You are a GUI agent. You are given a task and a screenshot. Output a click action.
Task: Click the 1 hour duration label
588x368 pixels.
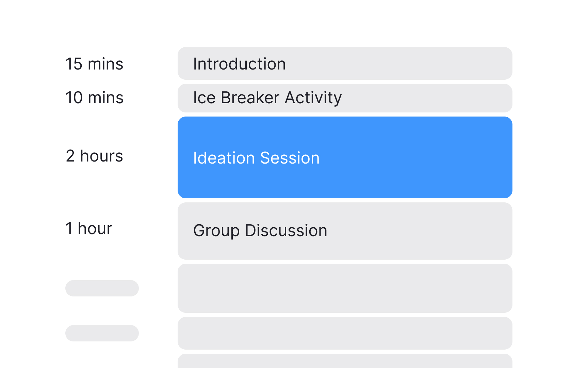[x=89, y=229]
